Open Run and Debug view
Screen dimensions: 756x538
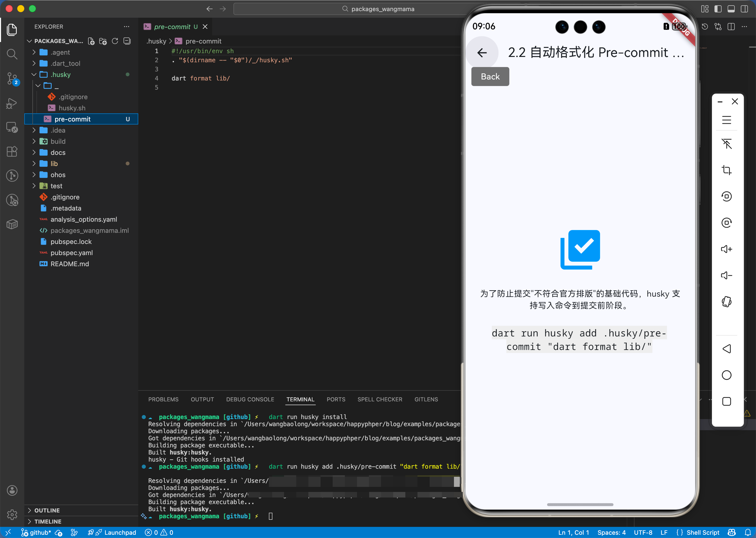pyautogui.click(x=12, y=103)
